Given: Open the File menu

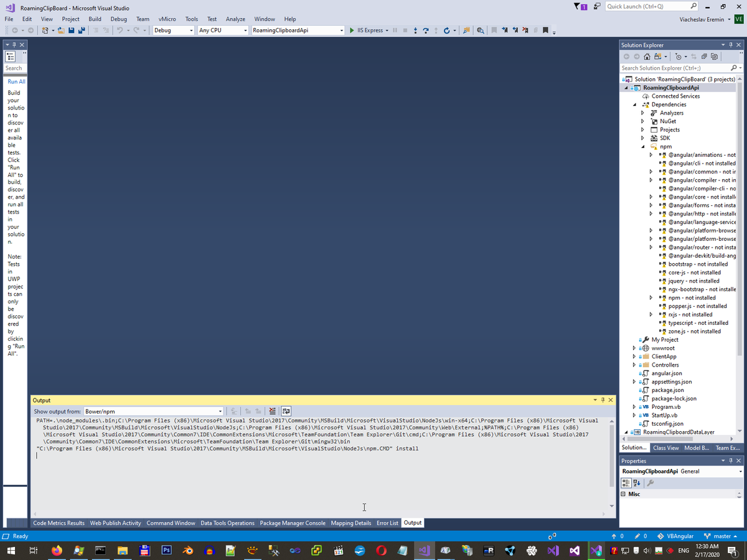Looking at the screenshot, I should coord(9,19).
